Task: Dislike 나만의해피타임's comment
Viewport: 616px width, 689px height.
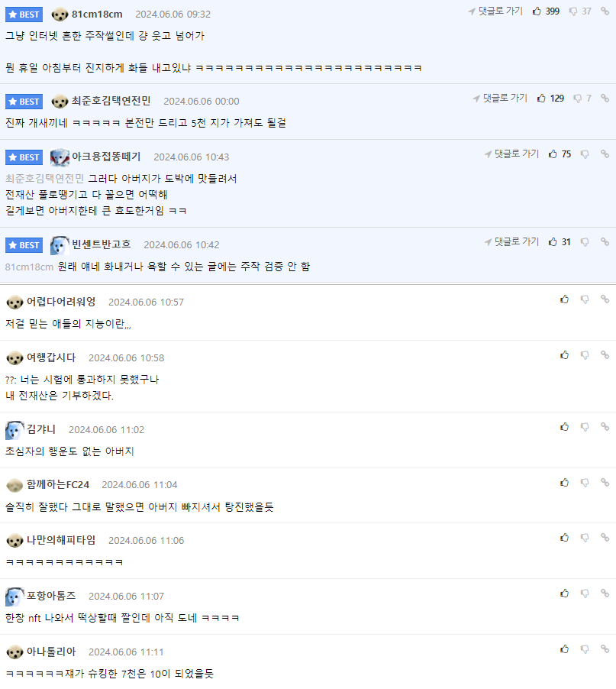Action: click(585, 538)
